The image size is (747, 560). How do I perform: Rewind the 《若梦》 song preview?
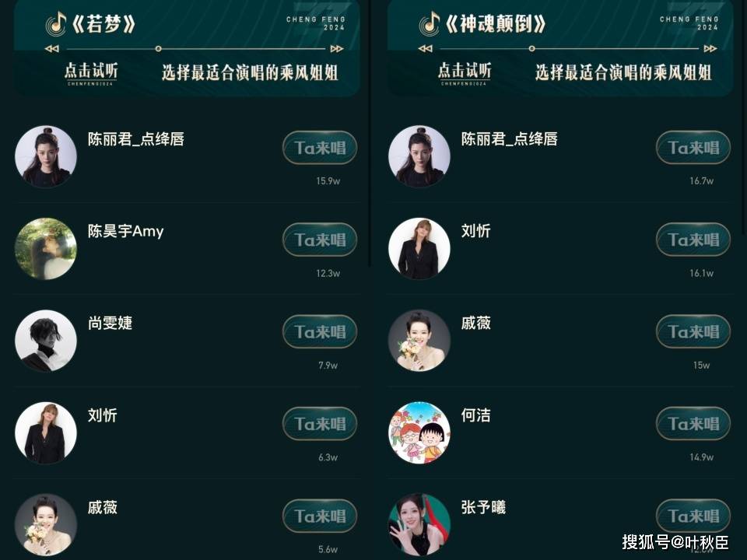pyautogui.click(x=51, y=48)
